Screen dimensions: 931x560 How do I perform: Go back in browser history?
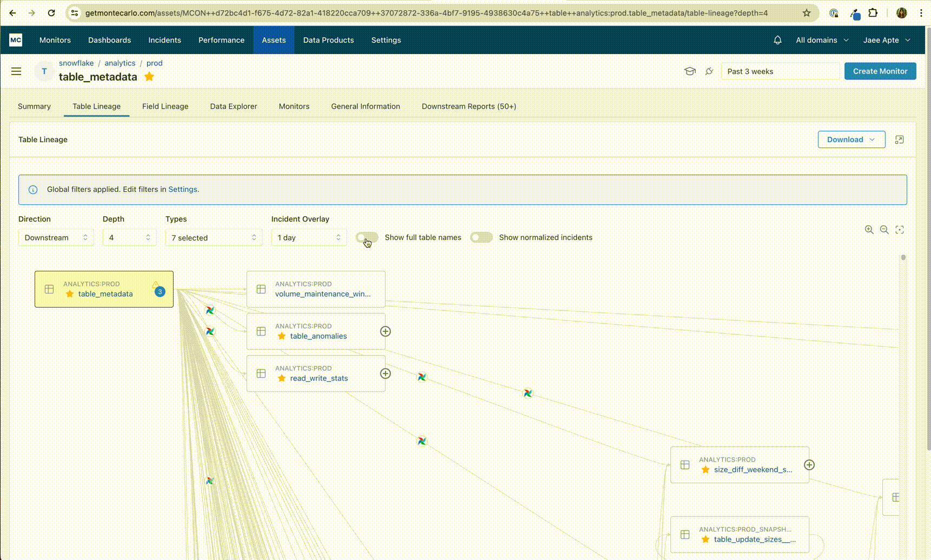point(12,13)
